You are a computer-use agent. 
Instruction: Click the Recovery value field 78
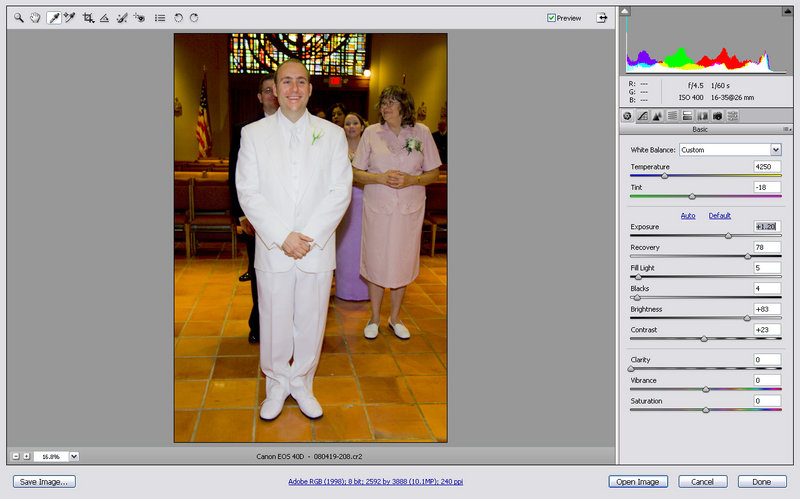point(767,247)
